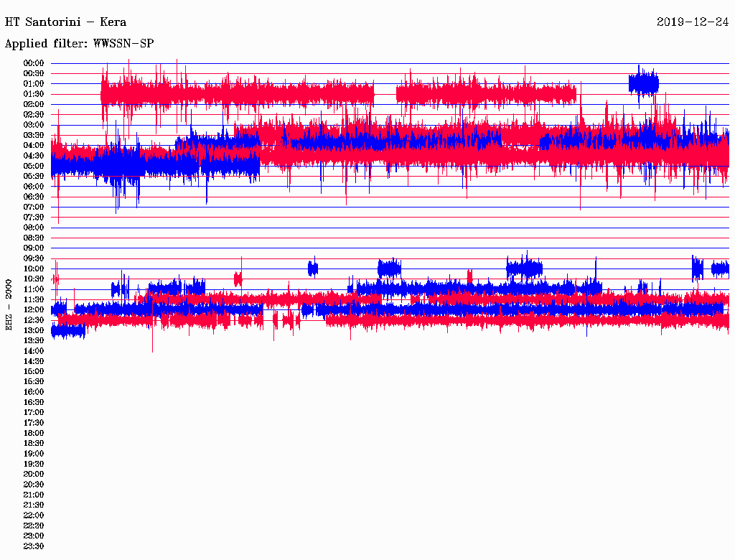735x560 pixels.
Task: Click the 01:30 time marker
Action: click(x=34, y=94)
